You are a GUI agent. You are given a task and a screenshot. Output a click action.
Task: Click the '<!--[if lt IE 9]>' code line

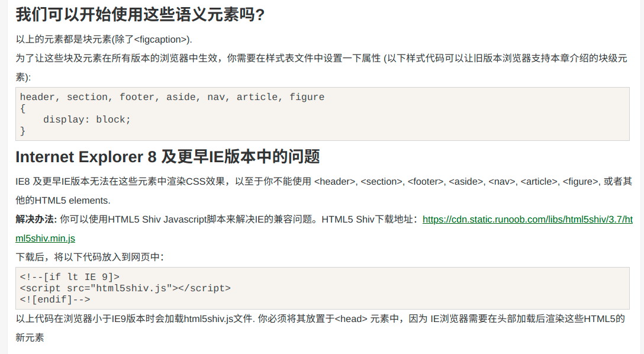point(69,277)
